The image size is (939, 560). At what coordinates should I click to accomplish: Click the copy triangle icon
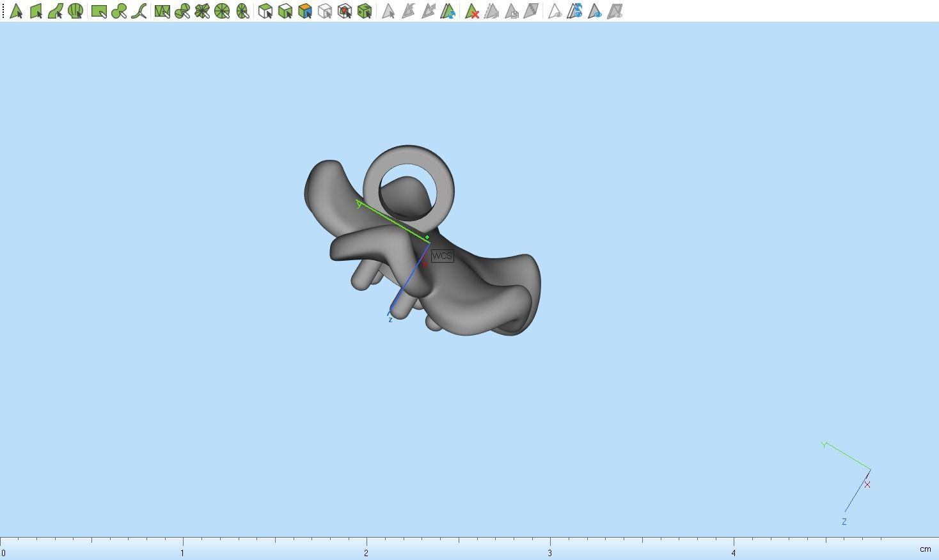click(x=512, y=11)
